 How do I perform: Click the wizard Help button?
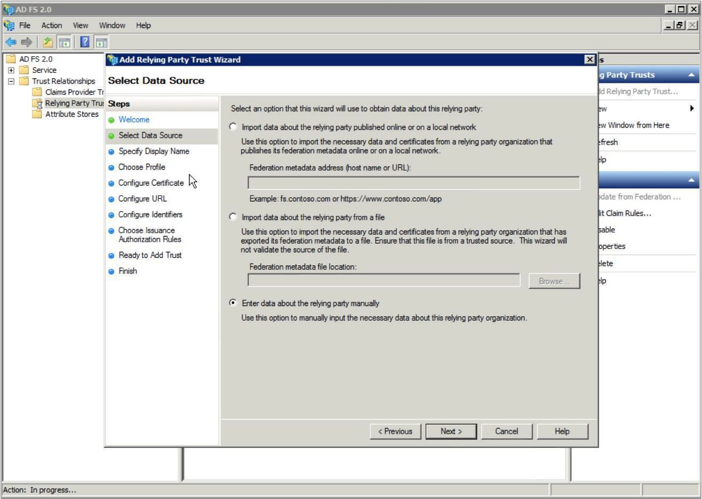click(562, 431)
